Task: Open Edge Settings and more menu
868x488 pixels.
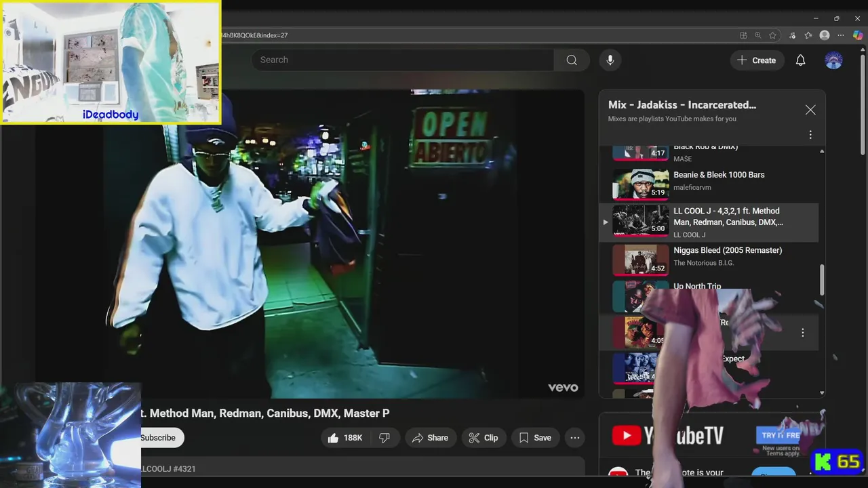Action: pyautogui.click(x=841, y=35)
